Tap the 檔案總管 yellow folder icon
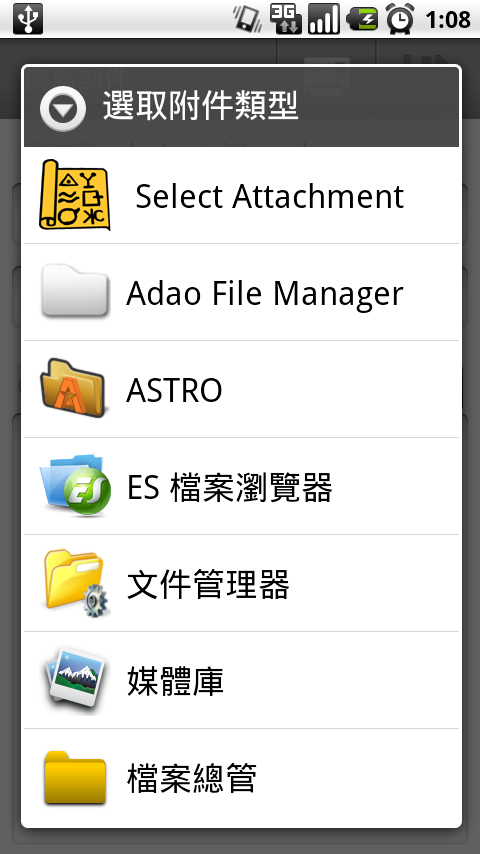The width and height of the screenshot is (480, 854). [x=75, y=777]
